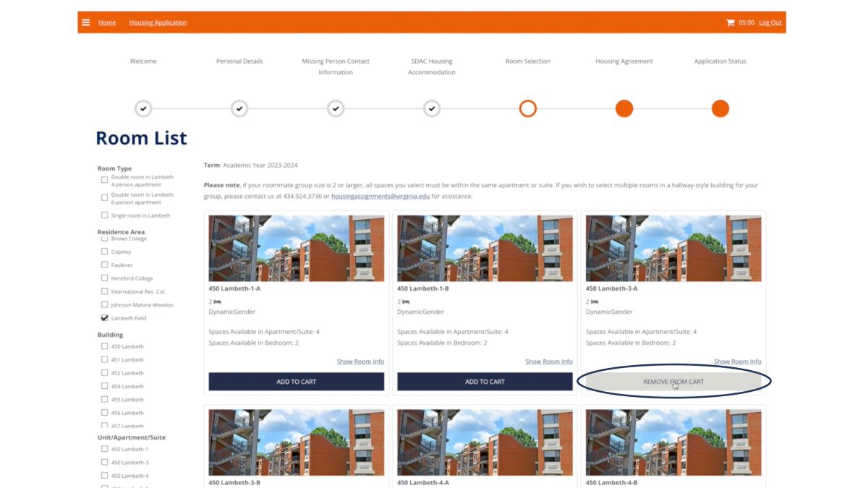The width and height of the screenshot is (868, 488).
Task: Click the bed icon on 450 Lambeth-1-B card
Action: [407, 301]
